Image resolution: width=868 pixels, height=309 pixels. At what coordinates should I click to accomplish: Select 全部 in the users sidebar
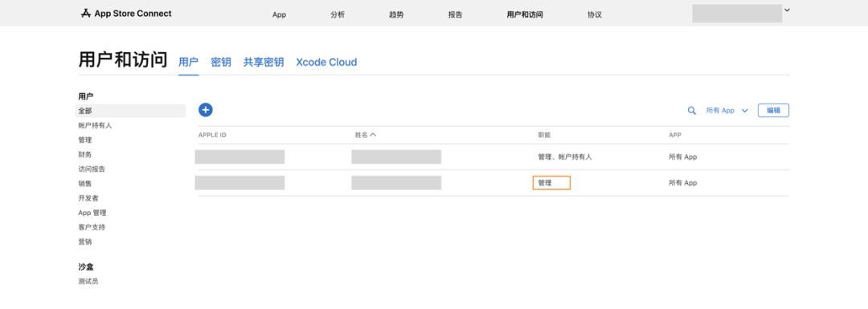pos(130,111)
